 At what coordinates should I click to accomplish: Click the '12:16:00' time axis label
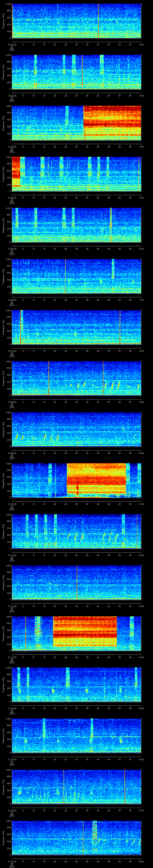point(12,810)
